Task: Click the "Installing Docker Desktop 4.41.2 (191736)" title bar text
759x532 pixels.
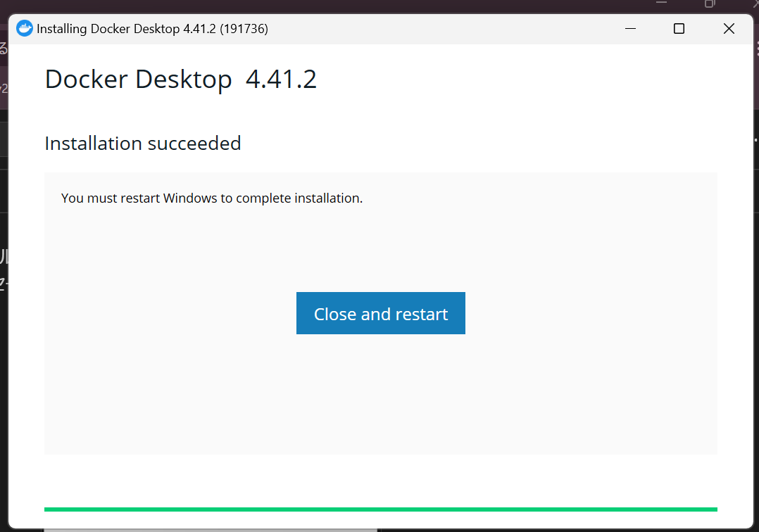Action: 152,29
